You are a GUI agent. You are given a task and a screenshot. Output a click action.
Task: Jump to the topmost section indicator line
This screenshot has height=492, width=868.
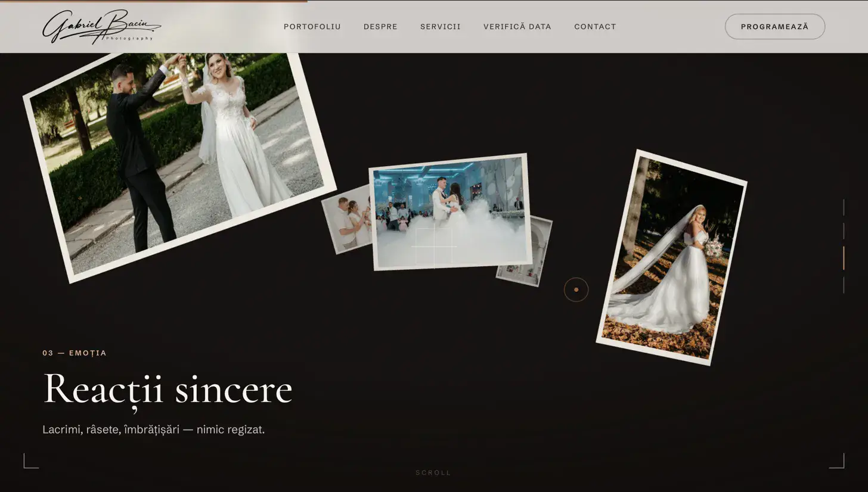point(844,207)
